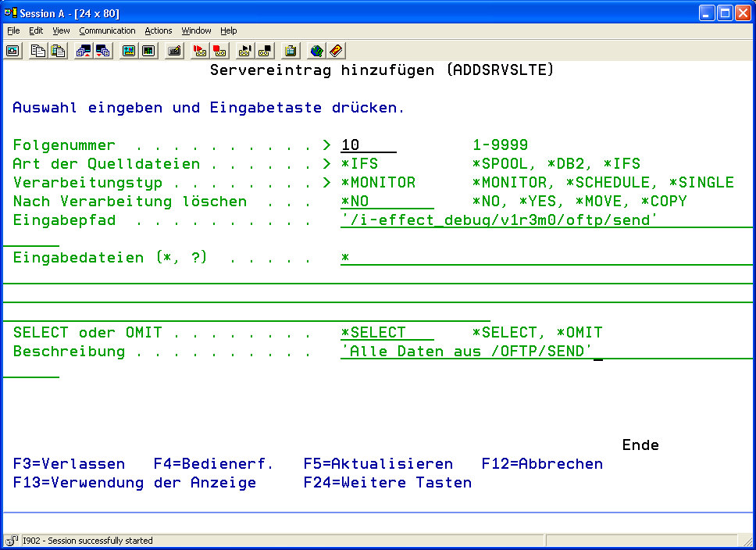756x550 pixels.
Task: Open the Window menu
Action: [x=196, y=30]
